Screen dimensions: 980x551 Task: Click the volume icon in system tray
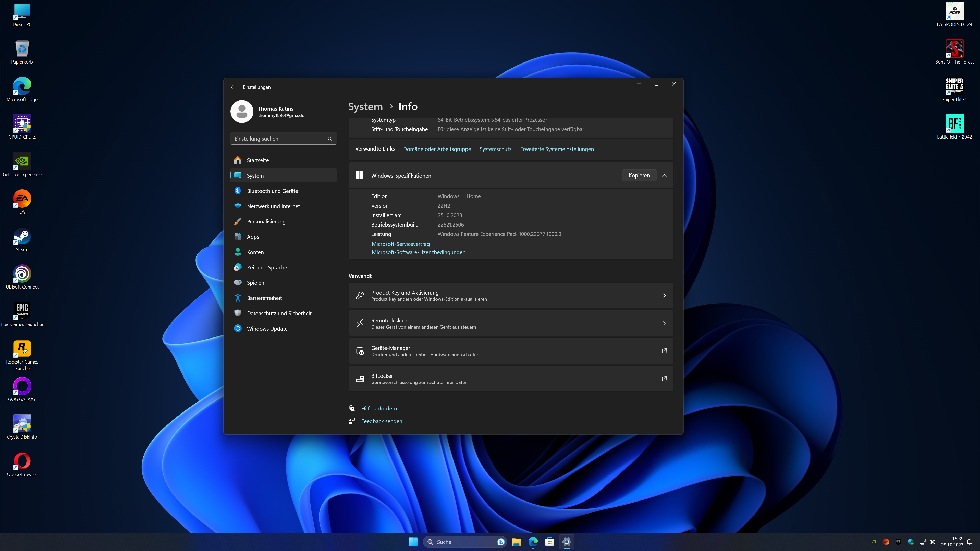[932, 542]
